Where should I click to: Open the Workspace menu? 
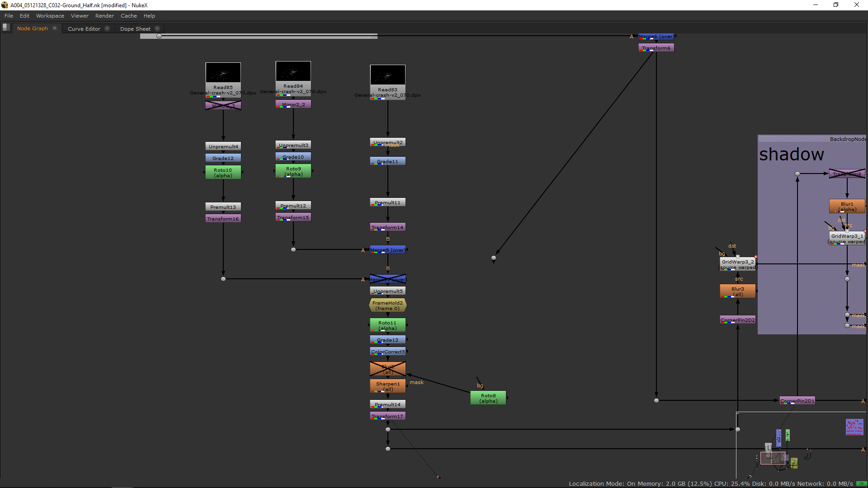50,16
